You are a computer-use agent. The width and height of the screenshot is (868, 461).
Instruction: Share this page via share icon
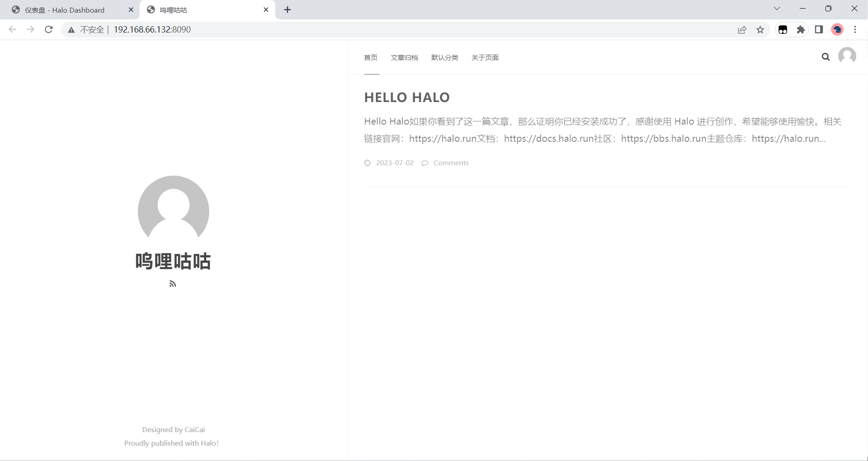[x=742, y=30]
